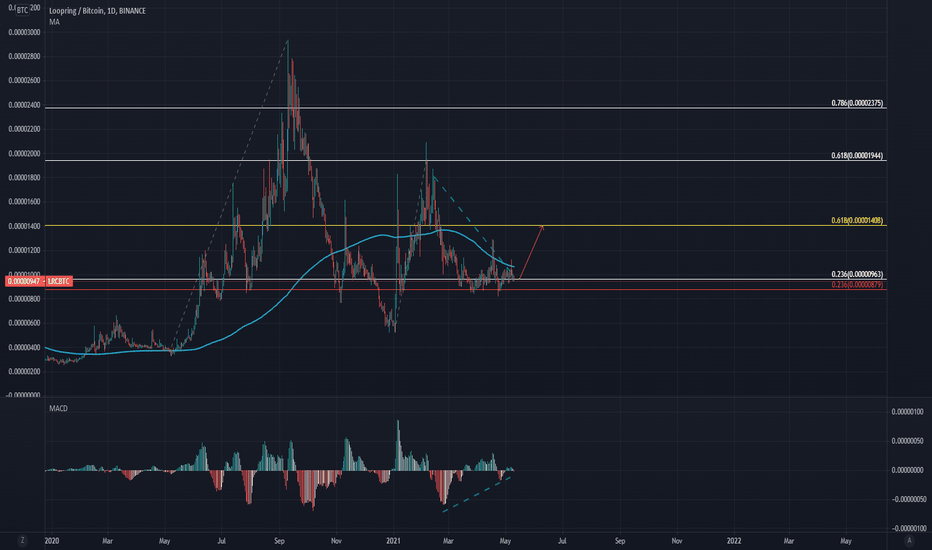Click the timezone 'Z' circle button
Viewport: 932px width, 550px height.
coord(23,540)
